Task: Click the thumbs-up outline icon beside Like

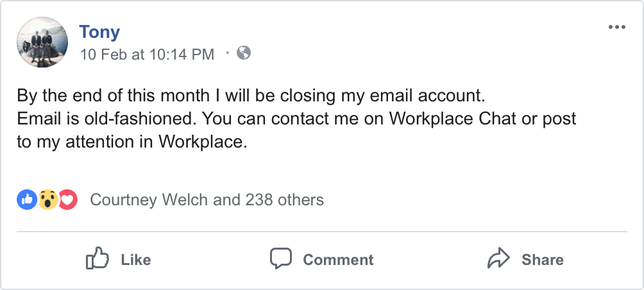Action: click(97, 259)
